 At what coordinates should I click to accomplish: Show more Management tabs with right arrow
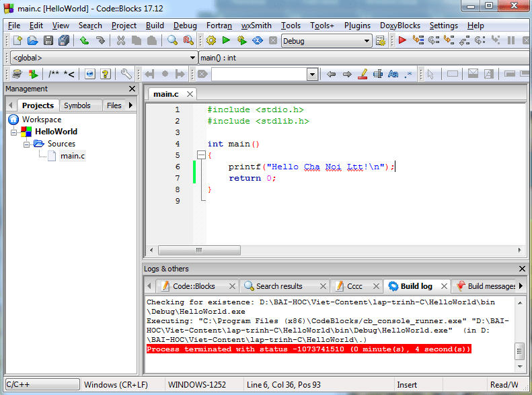click(x=130, y=105)
